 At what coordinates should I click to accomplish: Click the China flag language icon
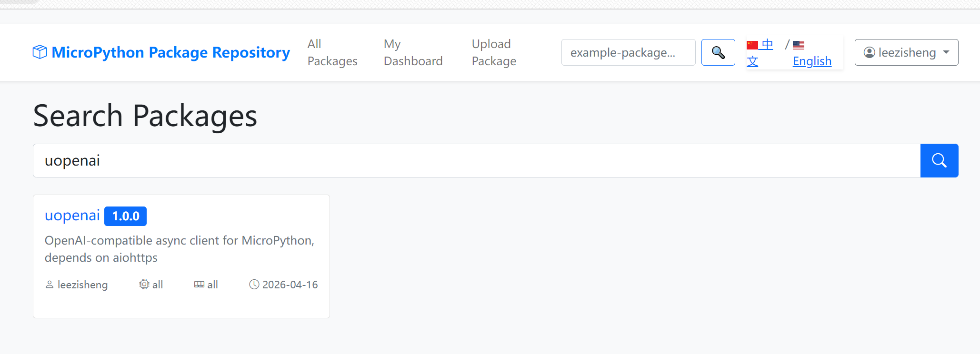(752, 45)
